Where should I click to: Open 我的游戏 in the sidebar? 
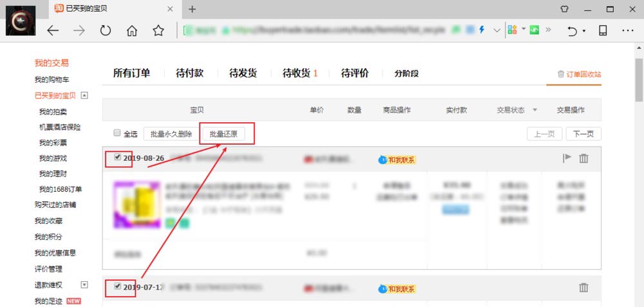53,158
